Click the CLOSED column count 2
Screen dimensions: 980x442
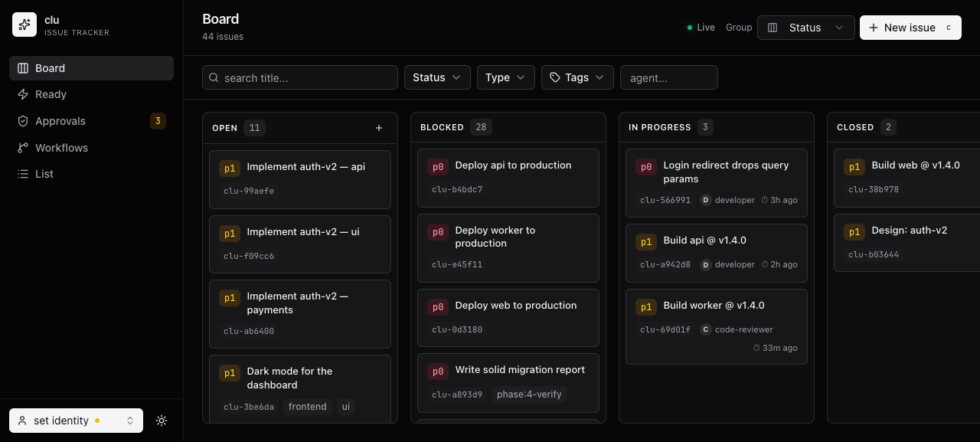pos(888,127)
